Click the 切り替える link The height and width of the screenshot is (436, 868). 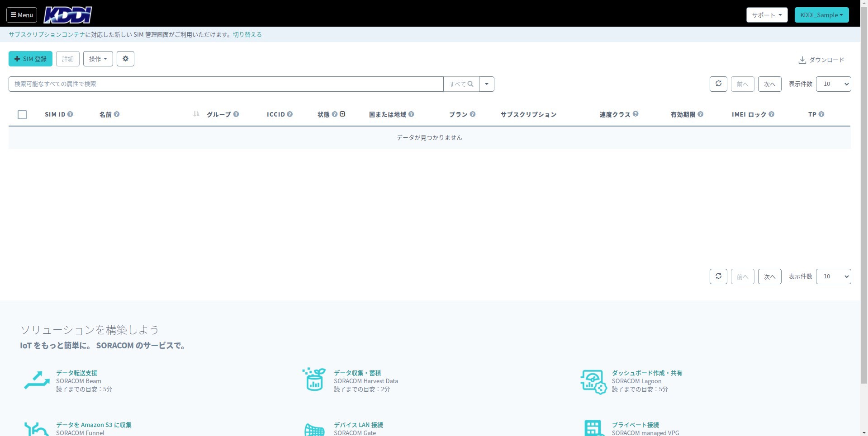click(x=247, y=34)
